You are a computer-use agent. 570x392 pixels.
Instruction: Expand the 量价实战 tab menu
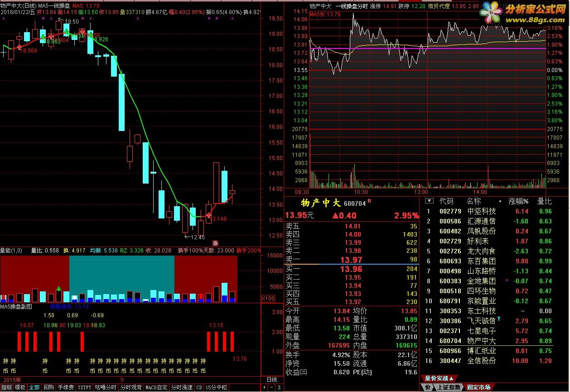tap(439, 378)
